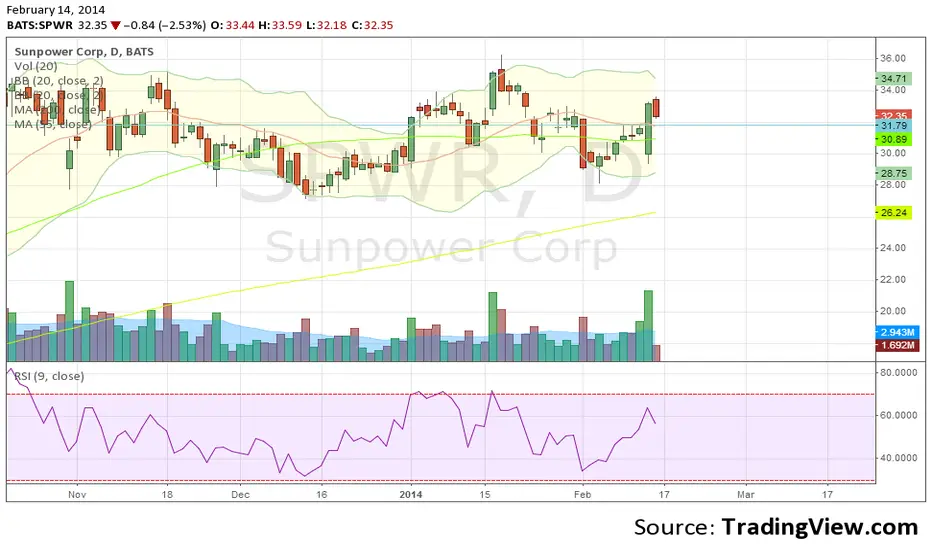Click the 60.0000 RSI axis value
932x550 pixels.
898,415
